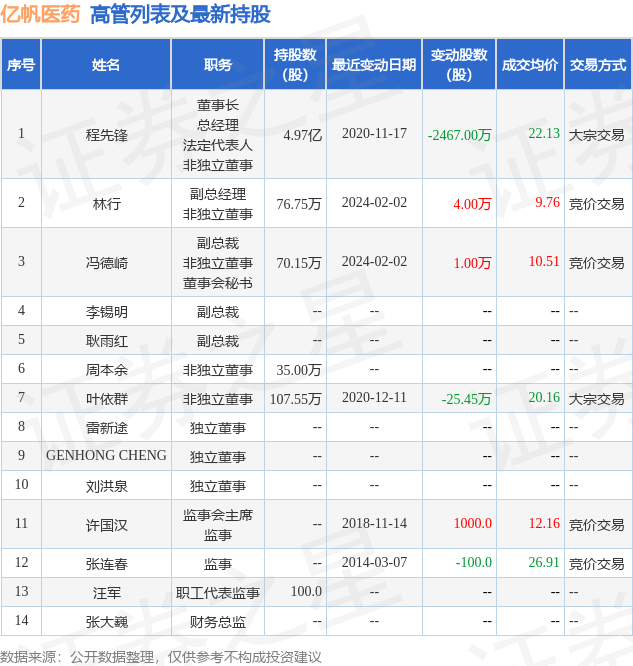Image resolution: width=633 pixels, height=666 pixels.
Task: Click the name 周本余
Action: click(107, 370)
